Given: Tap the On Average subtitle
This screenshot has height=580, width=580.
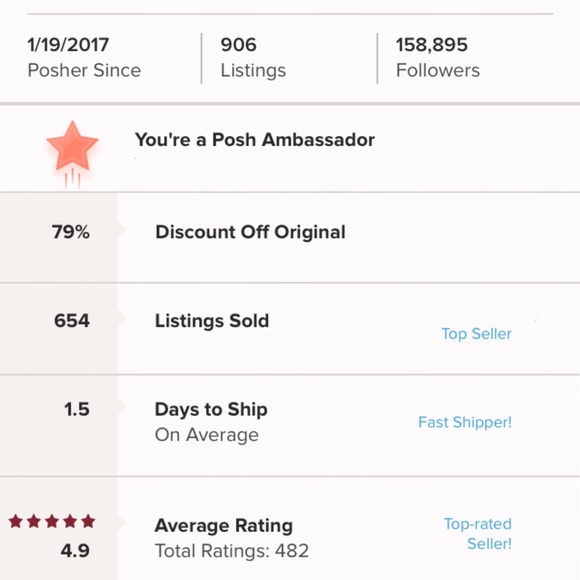Looking at the screenshot, I should [207, 435].
